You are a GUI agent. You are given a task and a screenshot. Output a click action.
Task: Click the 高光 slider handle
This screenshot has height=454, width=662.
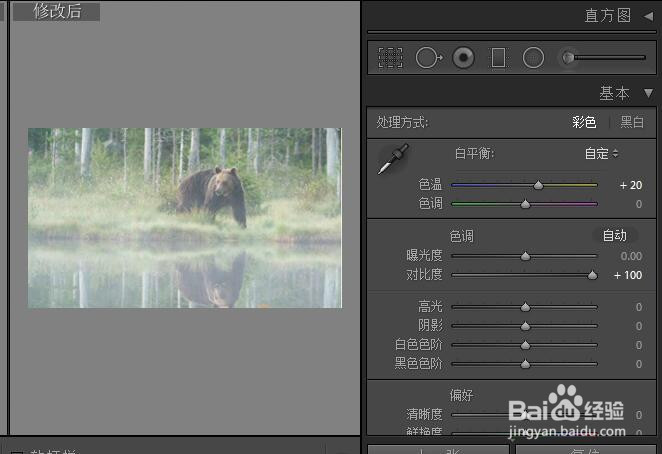[525, 307]
